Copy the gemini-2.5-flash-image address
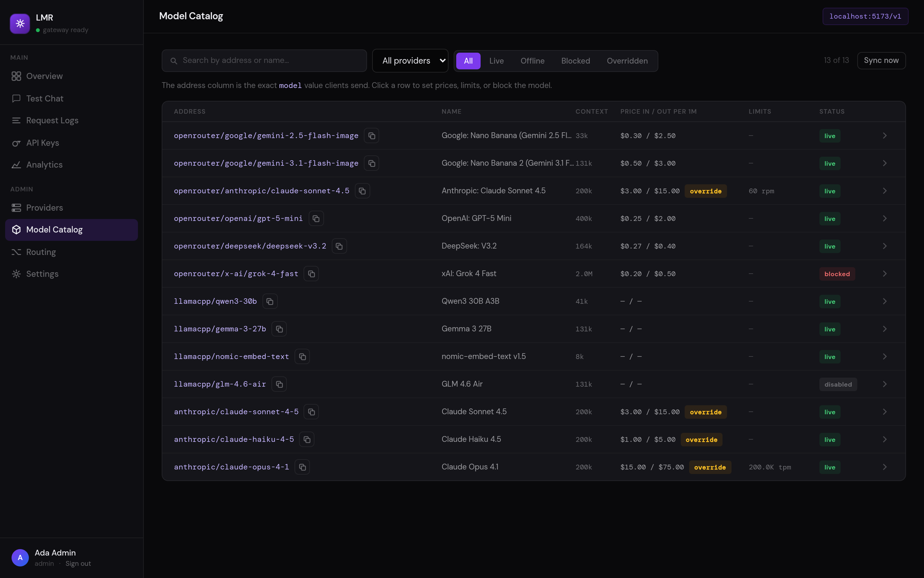924x578 pixels. click(372, 136)
